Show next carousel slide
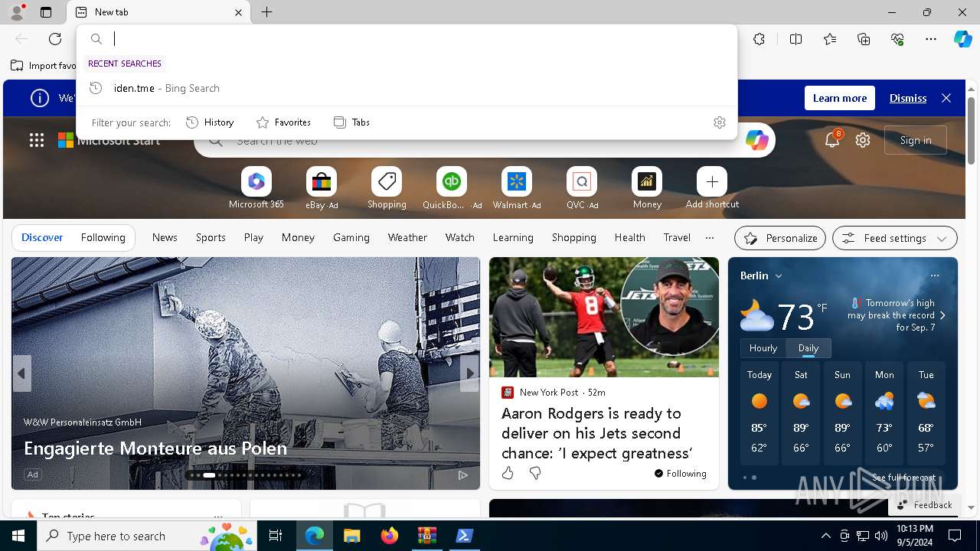Image resolution: width=980 pixels, height=551 pixels. [469, 373]
